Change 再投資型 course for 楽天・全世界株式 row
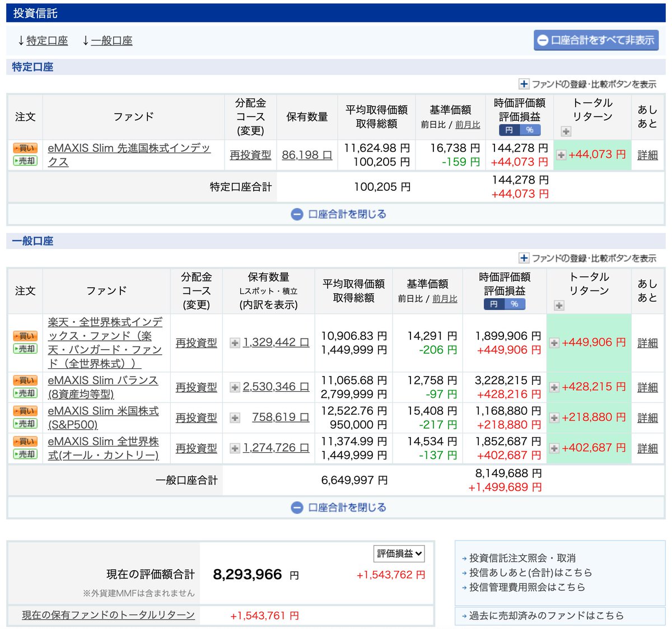 pyautogui.click(x=196, y=343)
